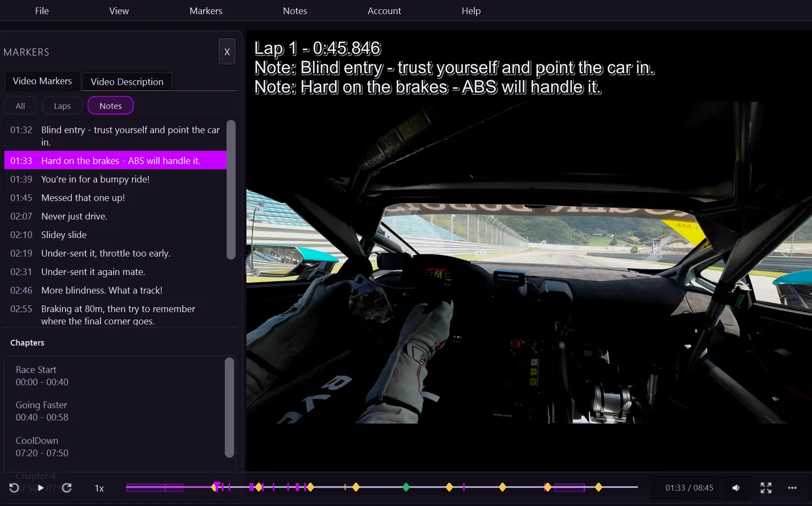Image resolution: width=812 pixels, height=506 pixels.
Task: Click the markers list scrollbar
Action: [x=231, y=190]
